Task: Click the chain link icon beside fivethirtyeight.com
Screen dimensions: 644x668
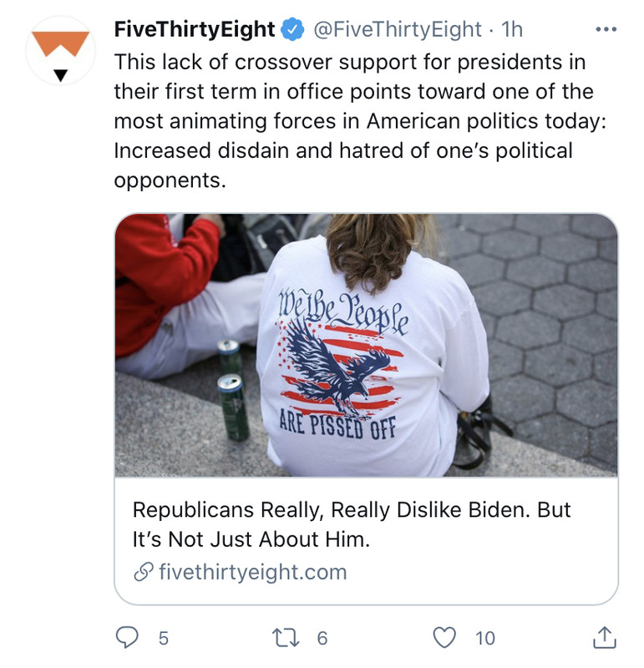Action: tap(143, 573)
